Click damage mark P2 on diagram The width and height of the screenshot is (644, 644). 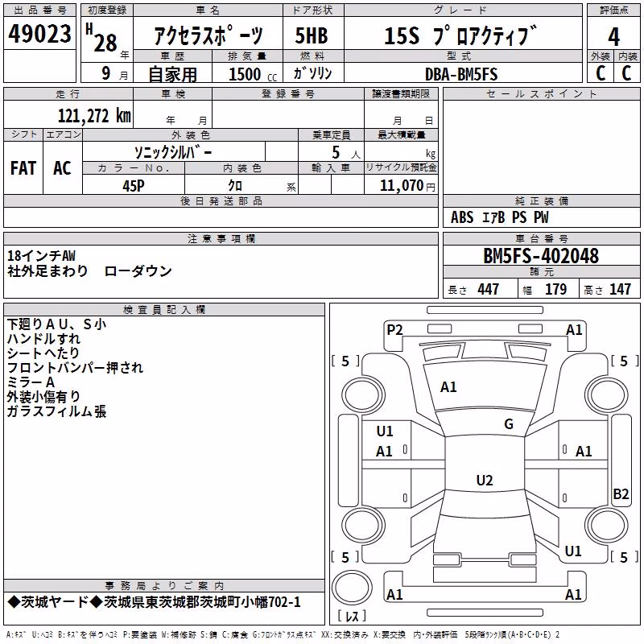(x=394, y=330)
